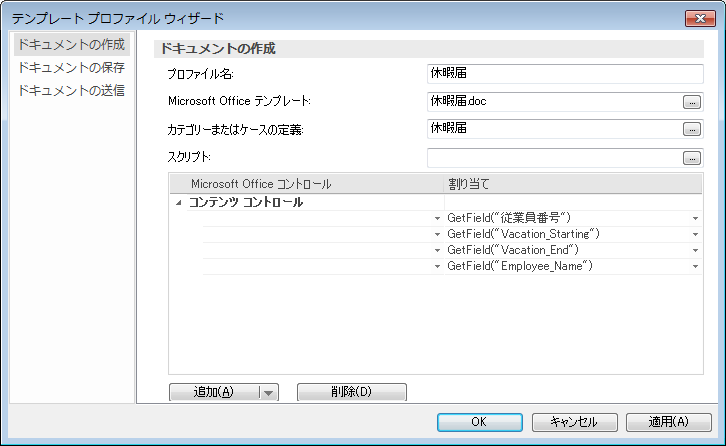Click the キャンセル button

574,422
